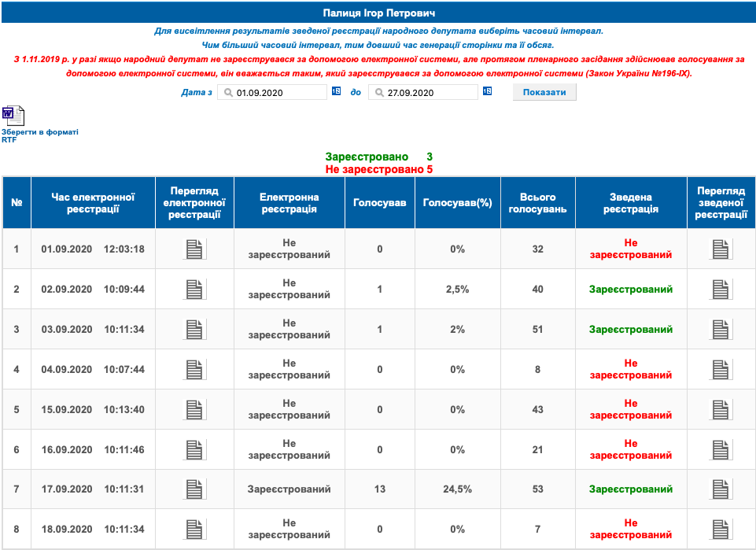The image size is (756, 550).
Task: Open consolidated registration document for 18.09.2020
Action: point(721,530)
